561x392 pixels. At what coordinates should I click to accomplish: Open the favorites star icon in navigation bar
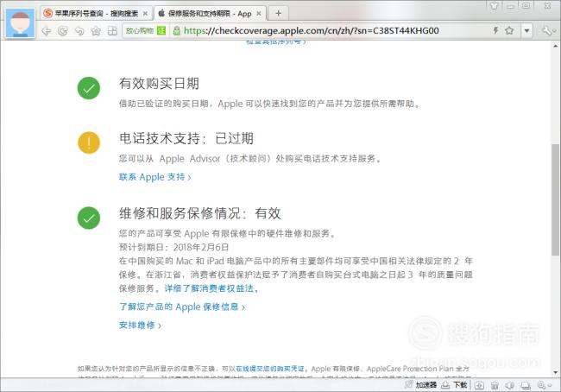[x=96, y=31]
